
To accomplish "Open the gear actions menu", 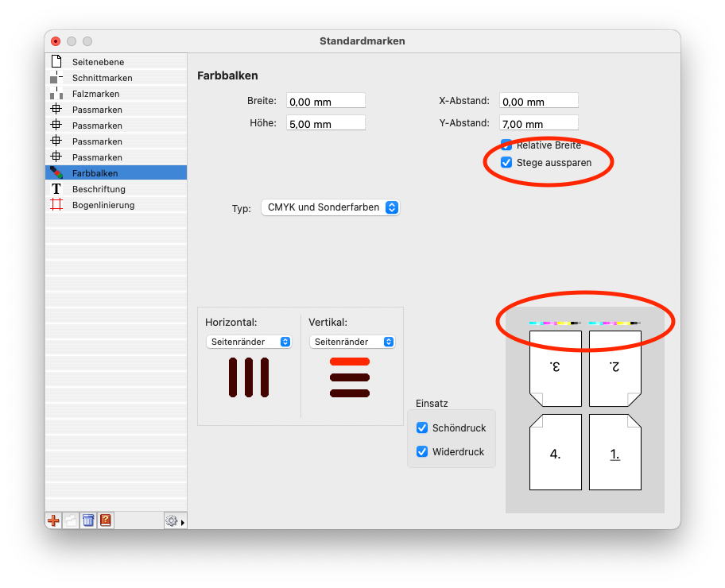I will tap(175, 521).
